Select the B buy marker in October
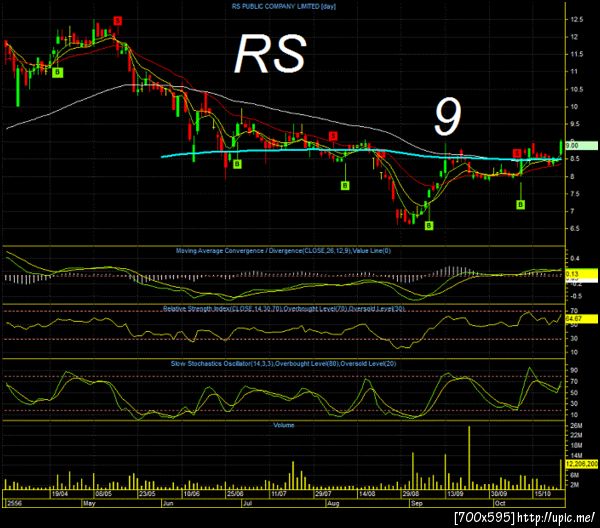 pyautogui.click(x=520, y=205)
